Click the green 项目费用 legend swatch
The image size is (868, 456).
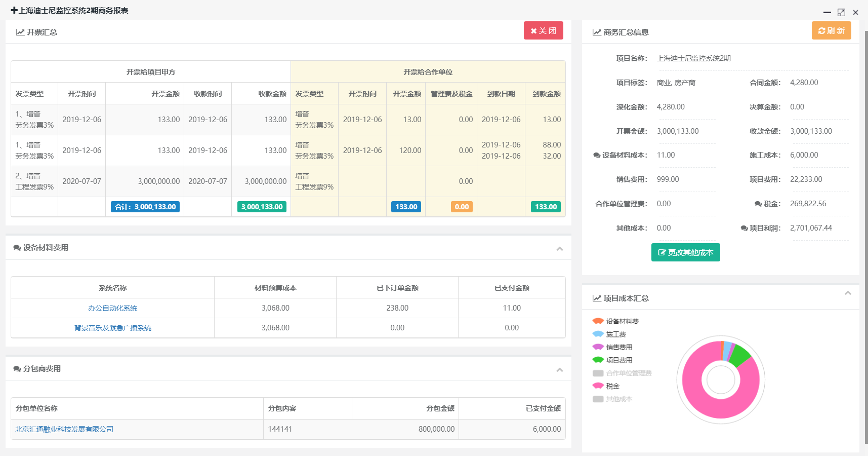point(598,360)
